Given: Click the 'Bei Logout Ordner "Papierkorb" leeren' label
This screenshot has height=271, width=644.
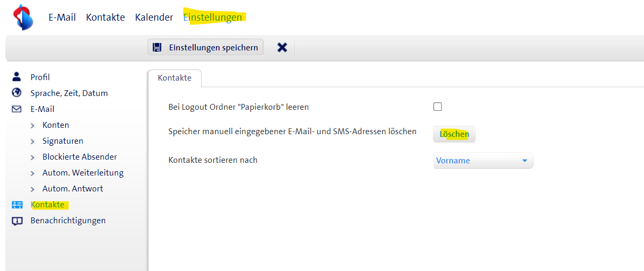Looking at the screenshot, I should tap(239, 107).
